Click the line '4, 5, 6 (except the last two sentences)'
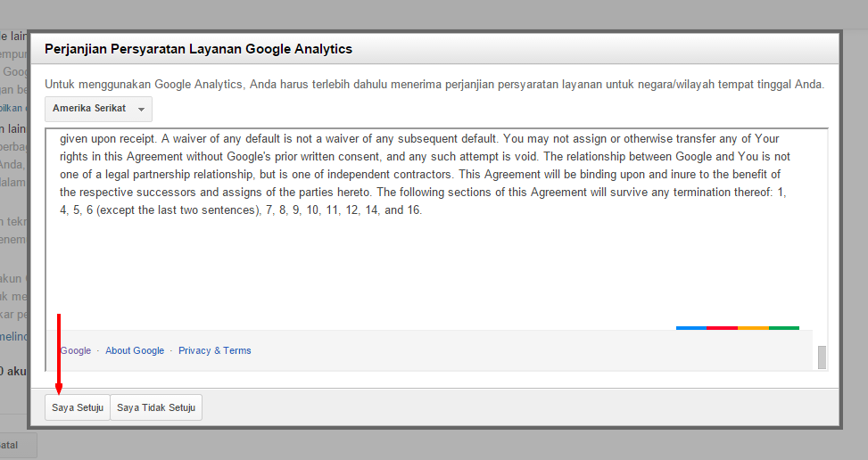The height and width of the screenshot is (460, 868). coord(241,210)
